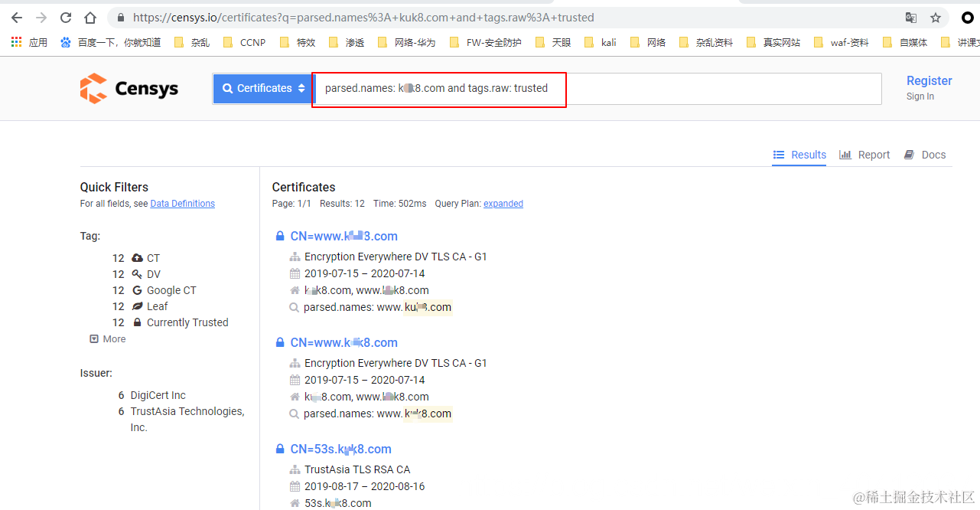Filter by the Leaf tag
The image size is (980, 510).
(x=157, y=306)
